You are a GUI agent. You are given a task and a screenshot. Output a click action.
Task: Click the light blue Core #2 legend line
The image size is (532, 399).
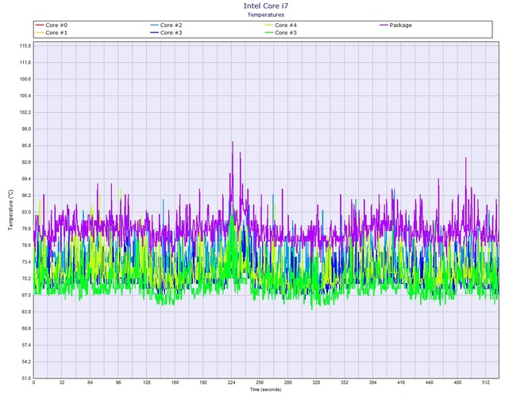click(x=154, y=25)
